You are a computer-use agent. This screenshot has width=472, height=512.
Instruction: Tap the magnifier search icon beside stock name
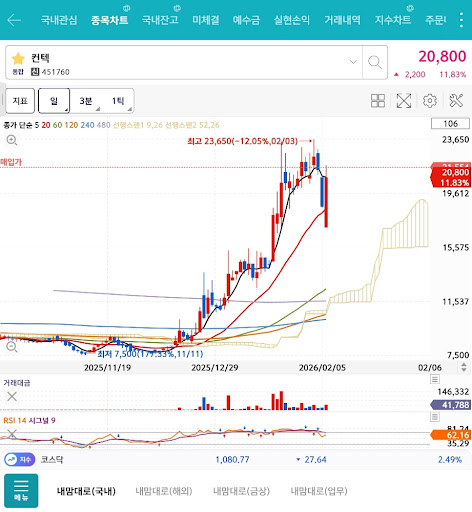point(375,62)
